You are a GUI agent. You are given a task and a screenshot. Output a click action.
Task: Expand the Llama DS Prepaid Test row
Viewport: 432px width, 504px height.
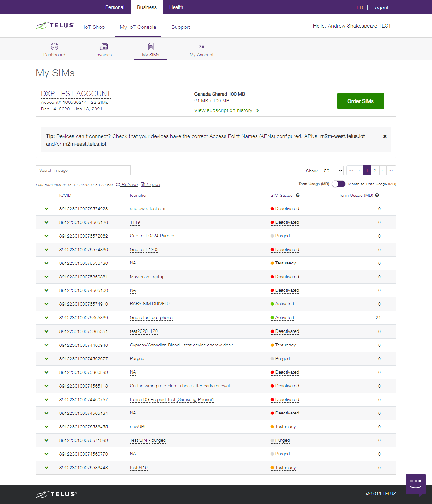46,400
